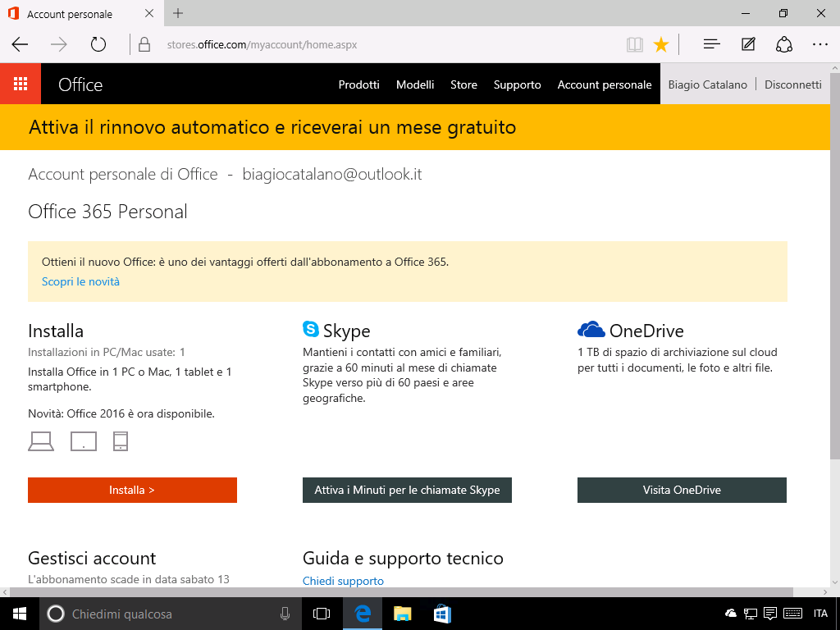This screenshot has width=840, height=630.
Task: Refresh the current page
Action: 98,44
